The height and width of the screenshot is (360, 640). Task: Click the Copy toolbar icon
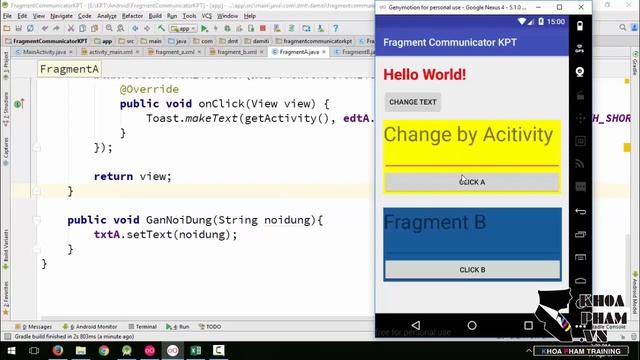pos(82,28)
